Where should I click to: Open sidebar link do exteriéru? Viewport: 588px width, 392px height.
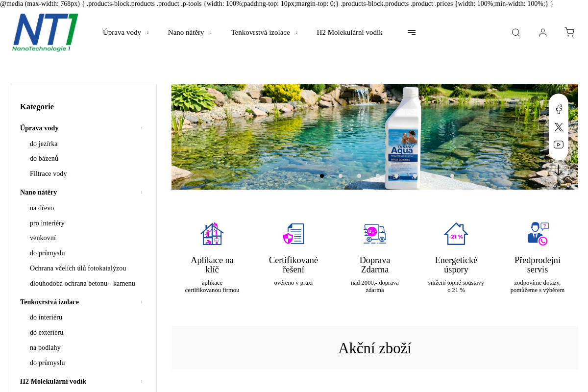coord(47,332)
